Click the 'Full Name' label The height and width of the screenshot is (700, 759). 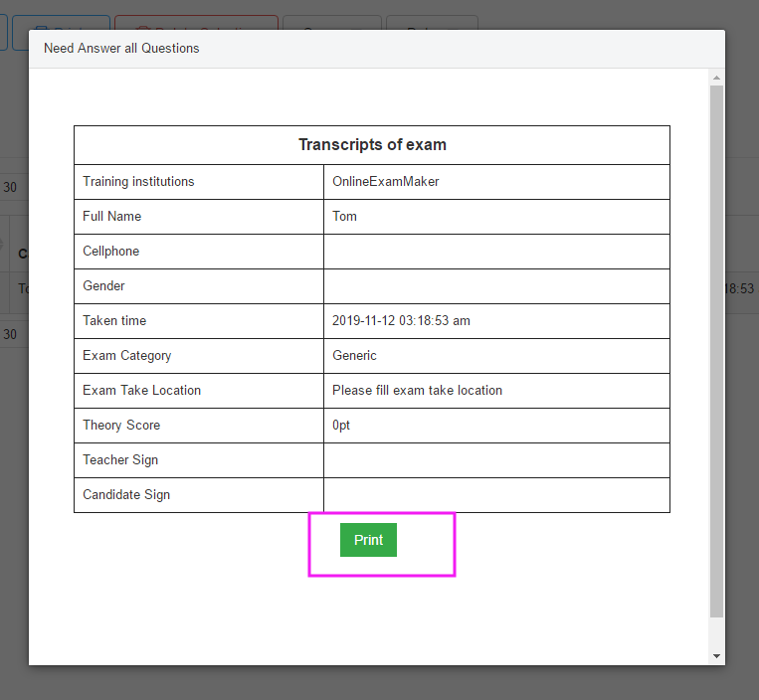[111, 216]
